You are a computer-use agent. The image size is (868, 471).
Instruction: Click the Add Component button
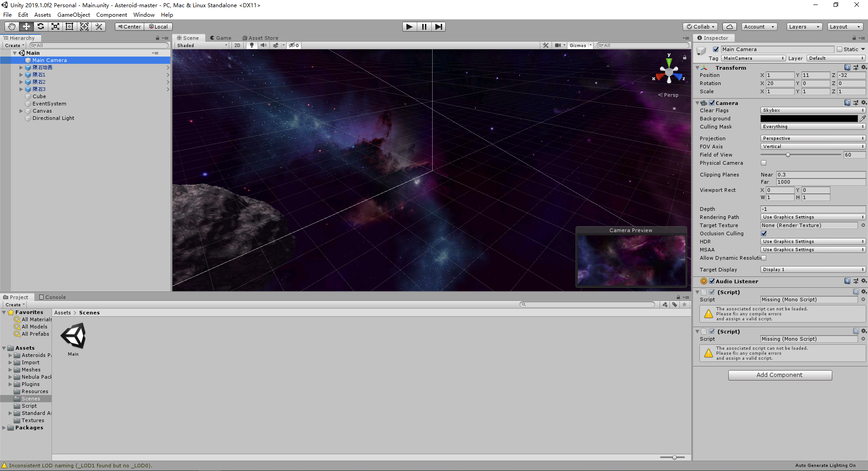coord(780,375)
